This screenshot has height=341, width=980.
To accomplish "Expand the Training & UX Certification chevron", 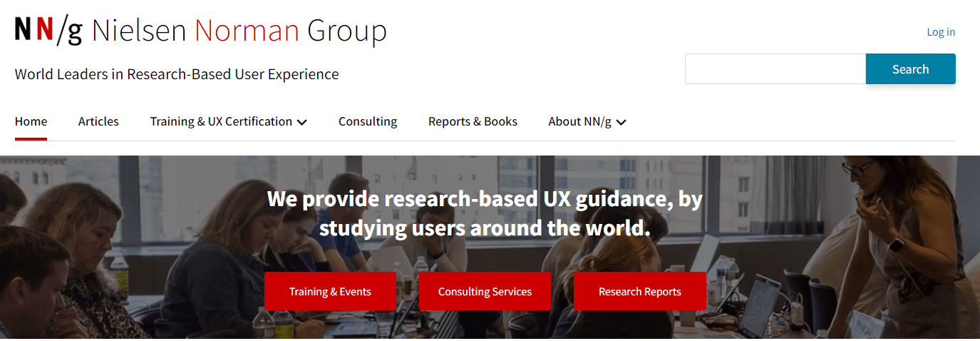I will [x=301, y=122].
